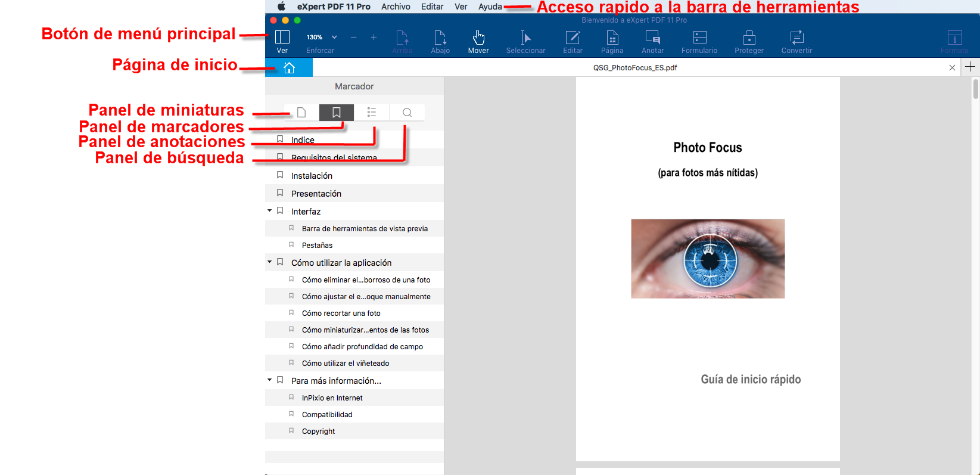Click the Enforcar zoom label
Viewport: 980px width, 475px height.
pos(321,51)
